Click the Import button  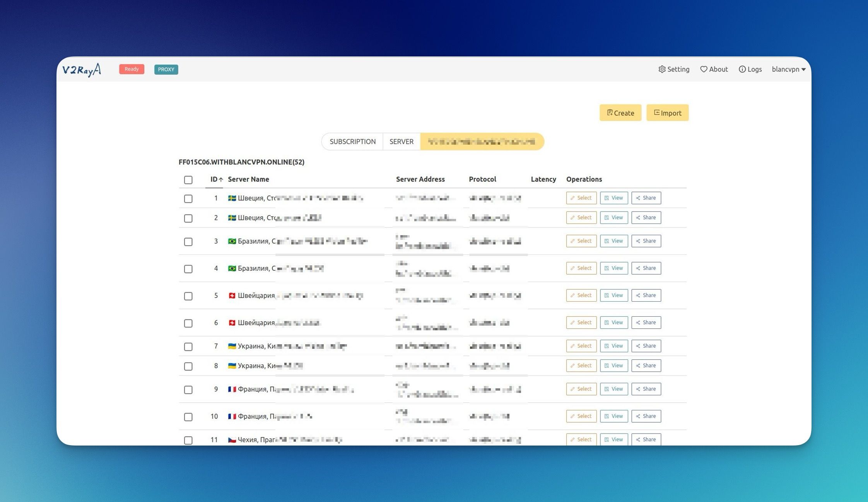[x=667, y=113]
